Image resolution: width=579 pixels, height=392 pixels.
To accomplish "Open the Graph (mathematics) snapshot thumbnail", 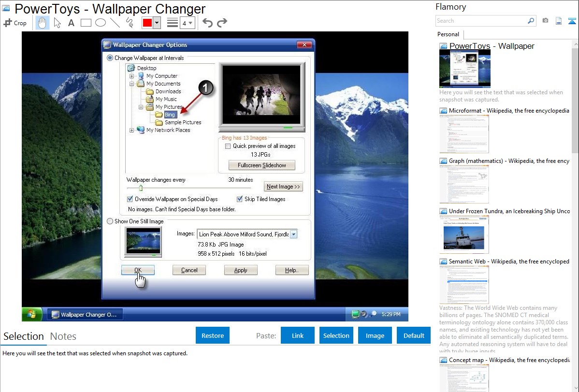I will 464,184.
